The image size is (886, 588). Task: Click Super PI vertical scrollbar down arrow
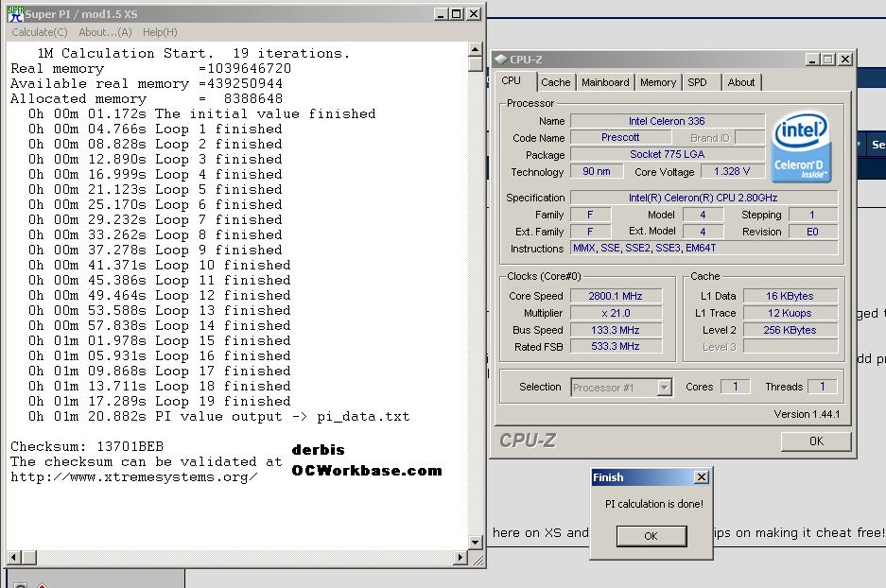point(476,543)
